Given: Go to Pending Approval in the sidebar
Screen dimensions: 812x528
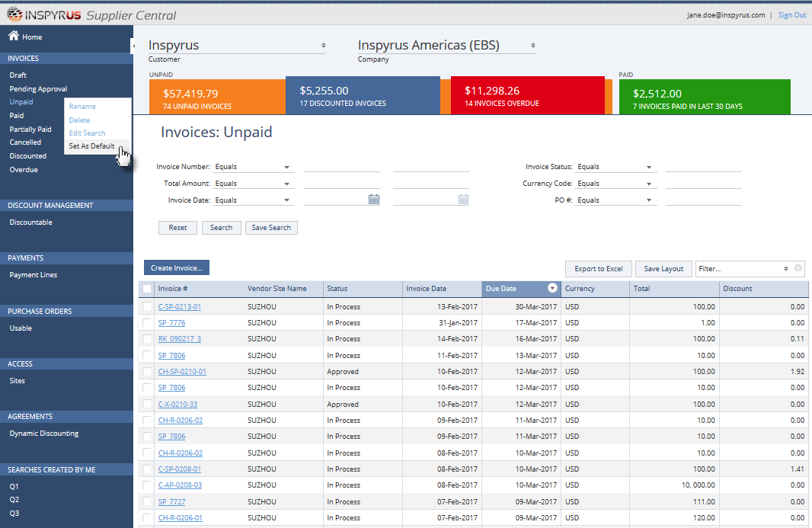Looking at the screenshot, I should click(x=38, y=88).
